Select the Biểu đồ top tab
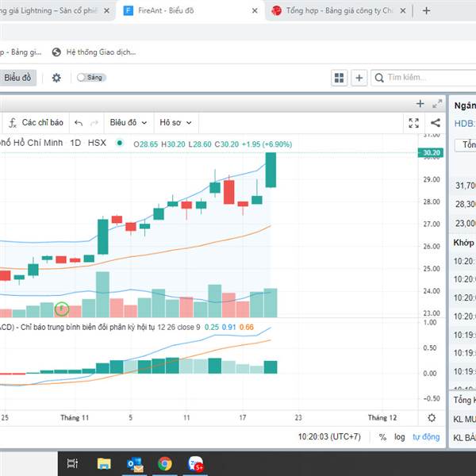476x476 pixels. point(17,78)
